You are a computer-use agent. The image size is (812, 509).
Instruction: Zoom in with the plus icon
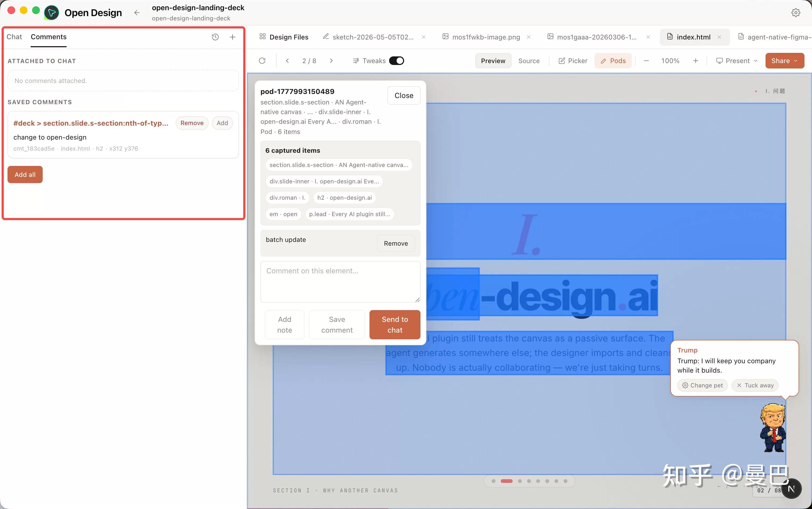tap(695, 61)
